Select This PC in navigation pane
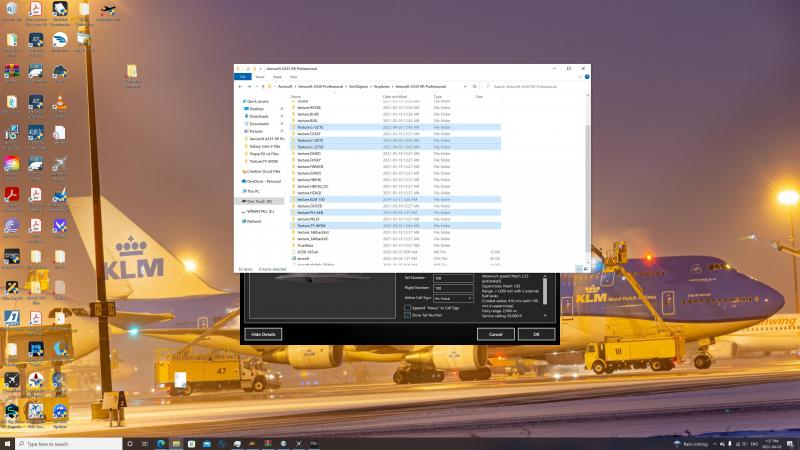This screenshot has width=800, height=450. tap(253, 191)
